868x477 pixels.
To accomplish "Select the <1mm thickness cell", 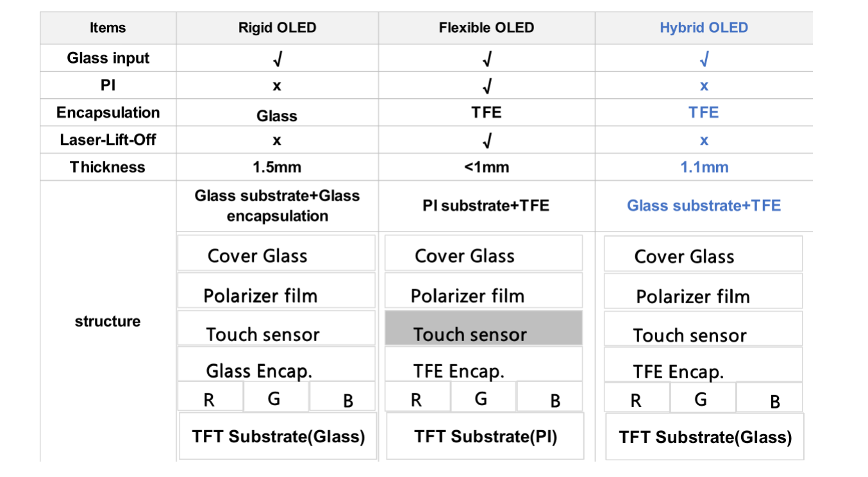I will click(x=487, y=167).
